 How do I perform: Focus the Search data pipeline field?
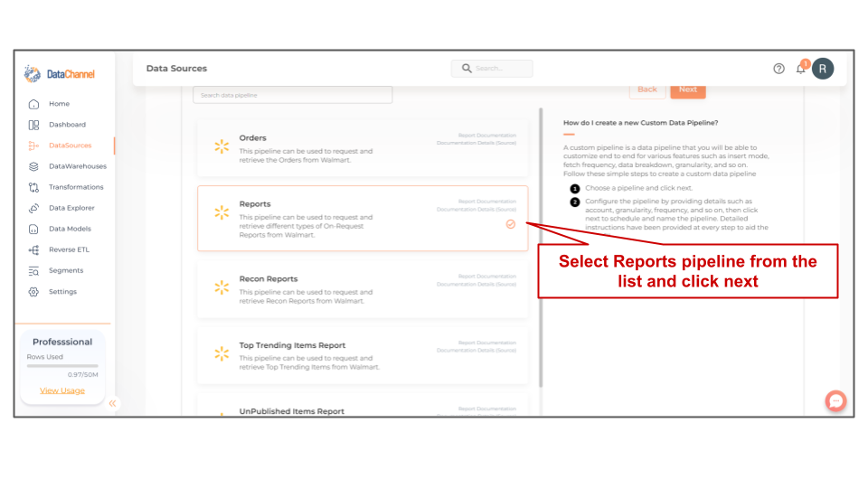292,95
